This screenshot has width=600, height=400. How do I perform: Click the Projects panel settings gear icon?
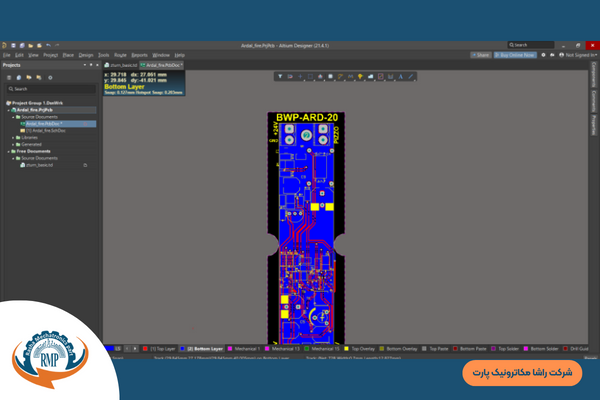coord(49,77)
